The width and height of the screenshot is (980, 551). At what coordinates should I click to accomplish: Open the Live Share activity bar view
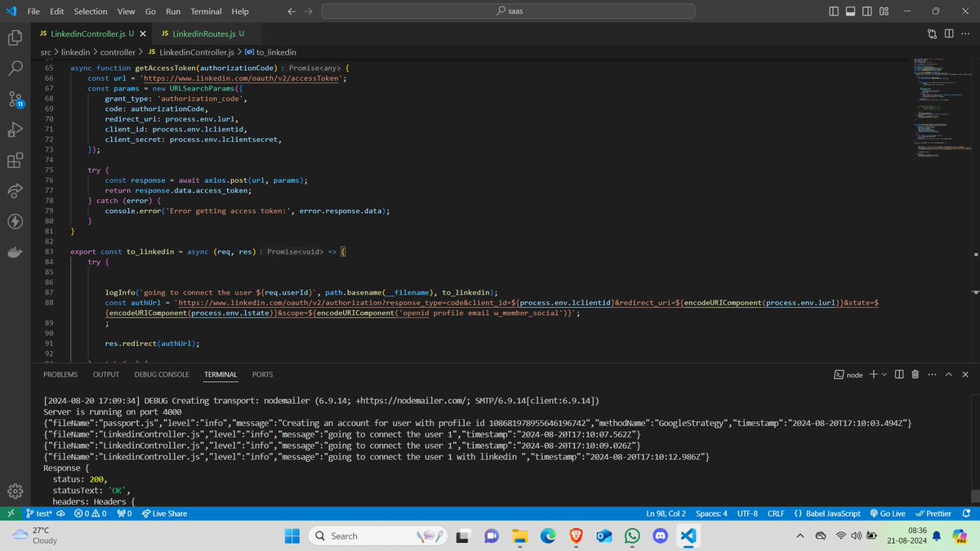[15, 191]
